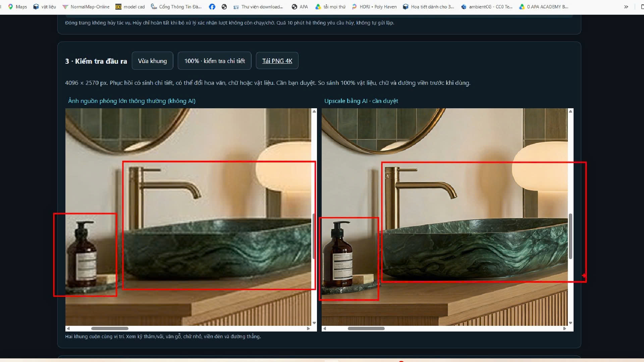The image size is (644, 362).
Task: Open the Thư viện download... bookmark
Action: 258,7
